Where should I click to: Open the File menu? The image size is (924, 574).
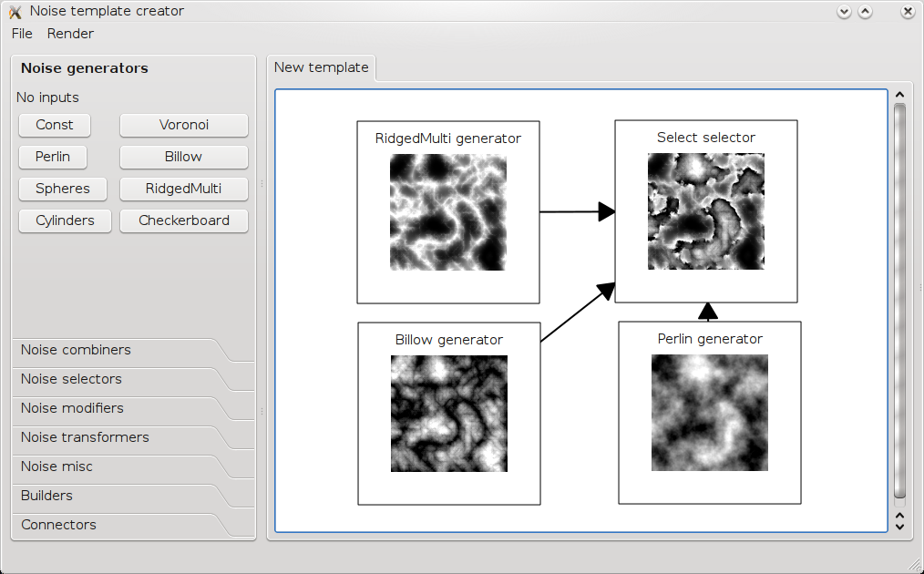click(x=22, y=34)
